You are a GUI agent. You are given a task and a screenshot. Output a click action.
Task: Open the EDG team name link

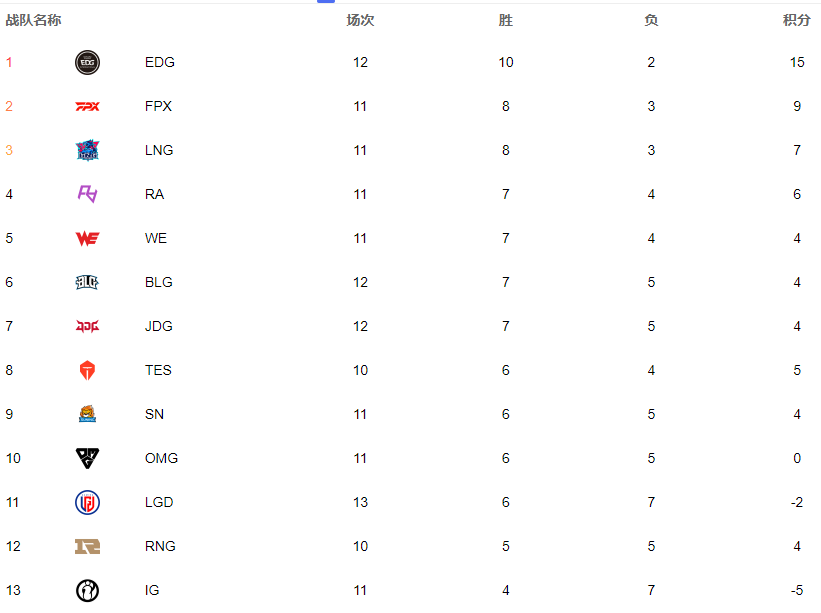click(x=160, y=62)
